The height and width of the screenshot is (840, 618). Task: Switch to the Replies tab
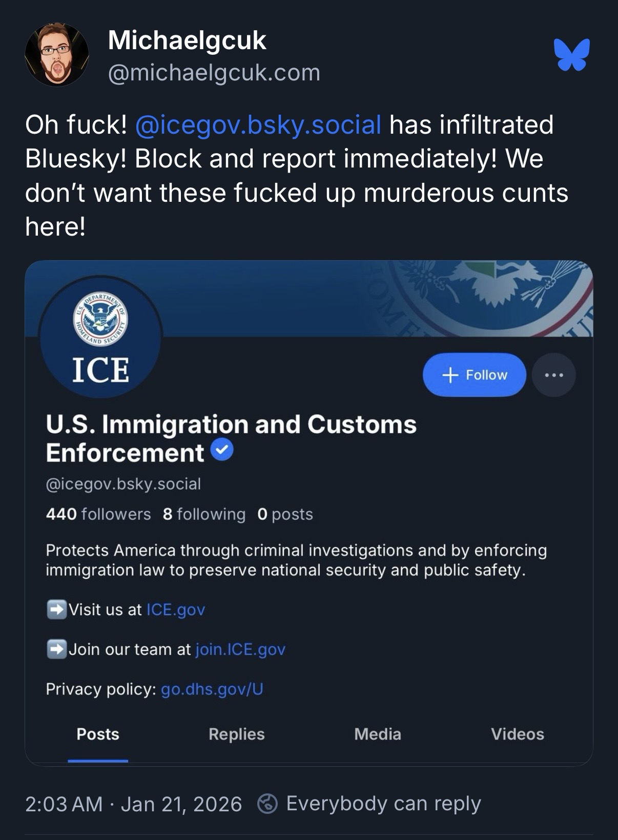tap(236, 734)
